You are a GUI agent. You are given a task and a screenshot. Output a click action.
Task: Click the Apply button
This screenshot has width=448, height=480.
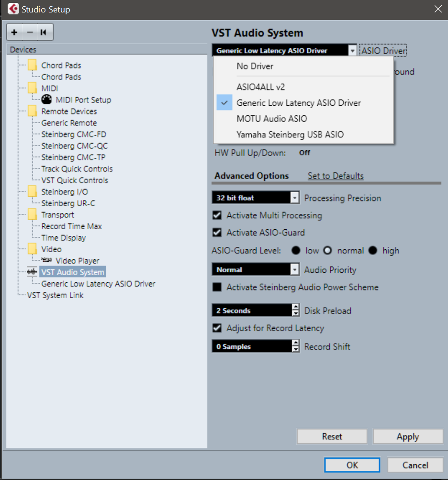[408, 436]
